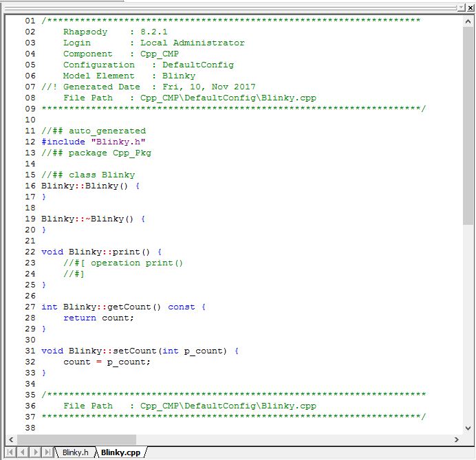The width and height of the screenshot is (476, 460).
Task: Place cursor on #include "Blinky.h" line
Action: 93,142
